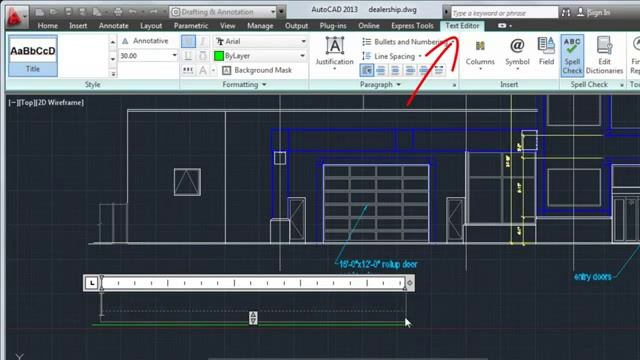The width and height of the screenshot is (640, 360).
Task: Click the text box height arrows handle
Action: pos(253,318)
